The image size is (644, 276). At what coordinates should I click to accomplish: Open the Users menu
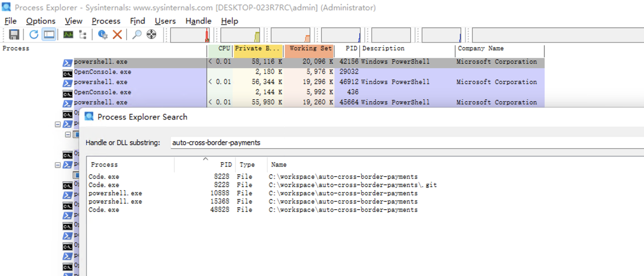point(165,21)
